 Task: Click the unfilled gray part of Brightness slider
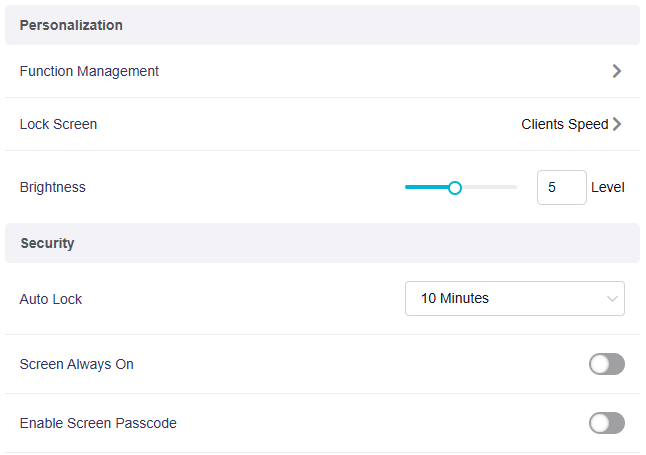coord(489,187)
